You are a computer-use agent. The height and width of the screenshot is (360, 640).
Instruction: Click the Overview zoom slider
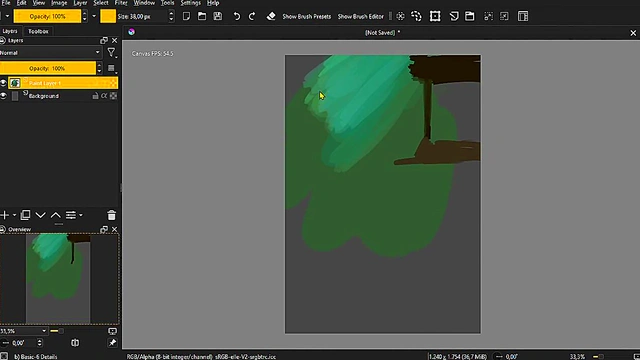tap(58, 331)
